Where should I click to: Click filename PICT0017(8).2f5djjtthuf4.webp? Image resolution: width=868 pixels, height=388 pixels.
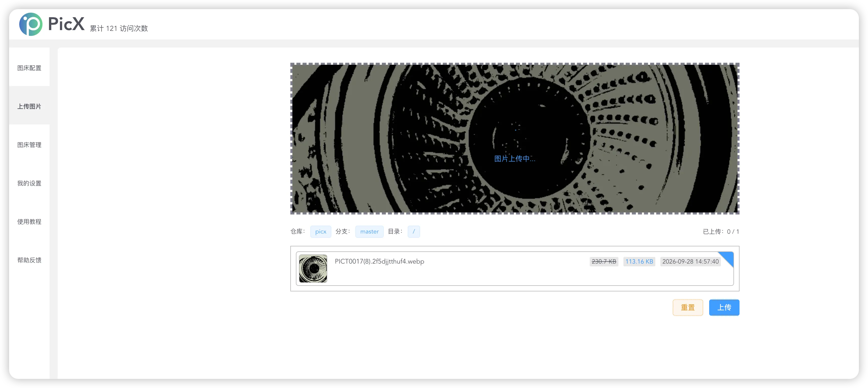[379, 261]
